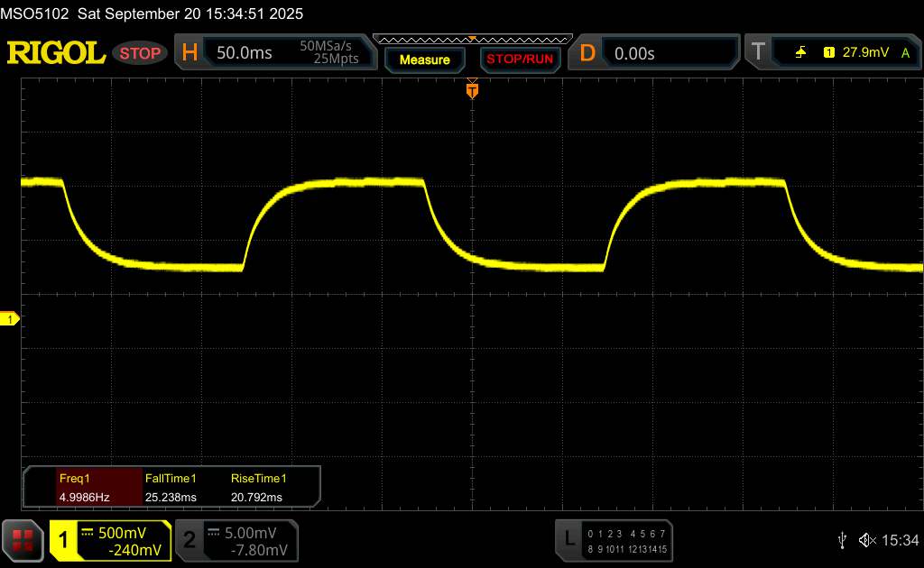
Task: Click the channel 1 ground level marker
Action: tap(10, 319)
